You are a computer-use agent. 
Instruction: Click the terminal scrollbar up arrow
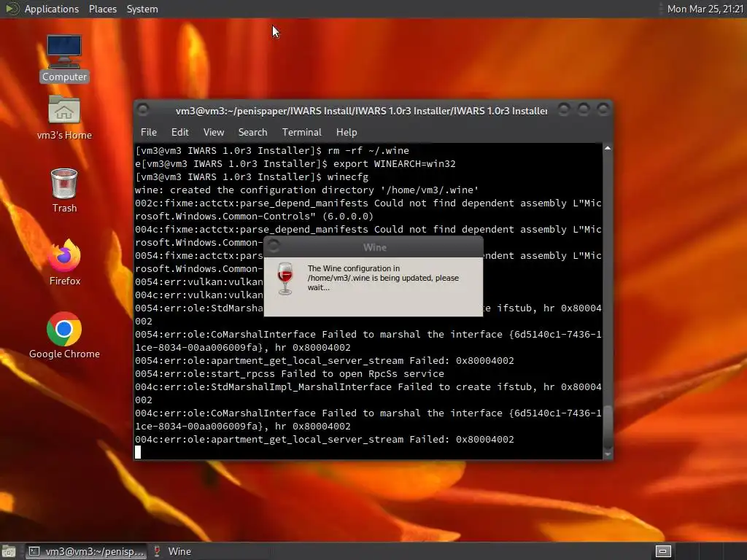608,149
